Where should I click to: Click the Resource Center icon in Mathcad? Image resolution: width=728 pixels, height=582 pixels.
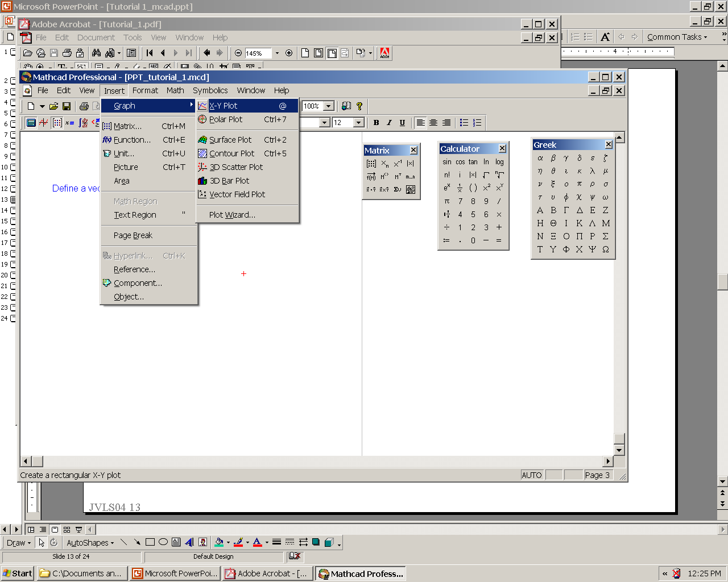coord(346,106)
